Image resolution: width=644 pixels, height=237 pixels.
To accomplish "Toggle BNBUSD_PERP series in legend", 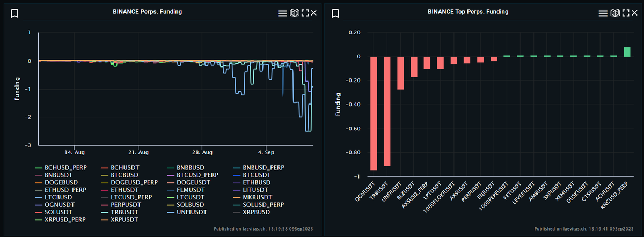I will click(258, 168).
